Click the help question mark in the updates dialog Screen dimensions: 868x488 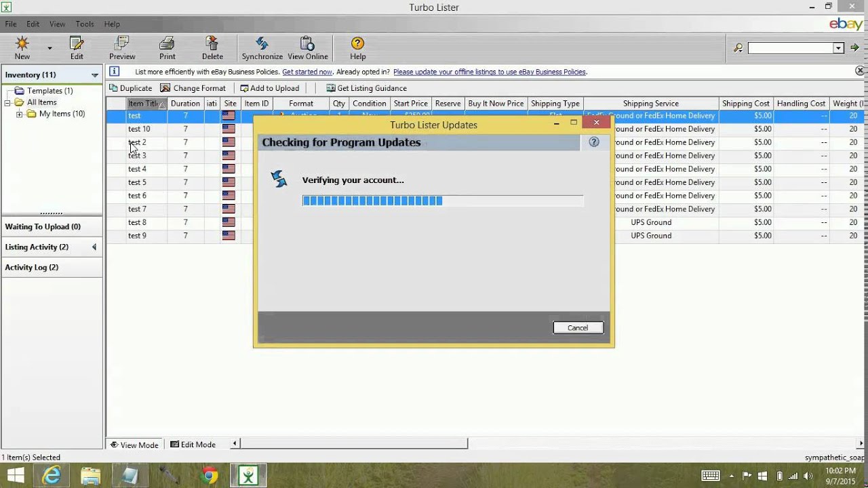[594, 142]
